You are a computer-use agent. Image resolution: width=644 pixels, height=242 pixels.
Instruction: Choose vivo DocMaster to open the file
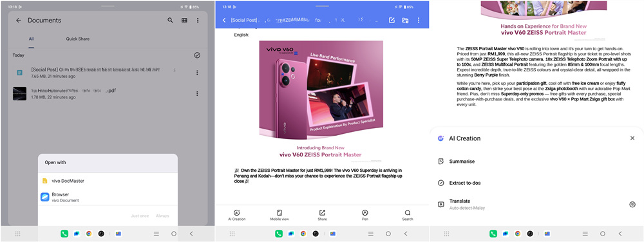(108, 181)
